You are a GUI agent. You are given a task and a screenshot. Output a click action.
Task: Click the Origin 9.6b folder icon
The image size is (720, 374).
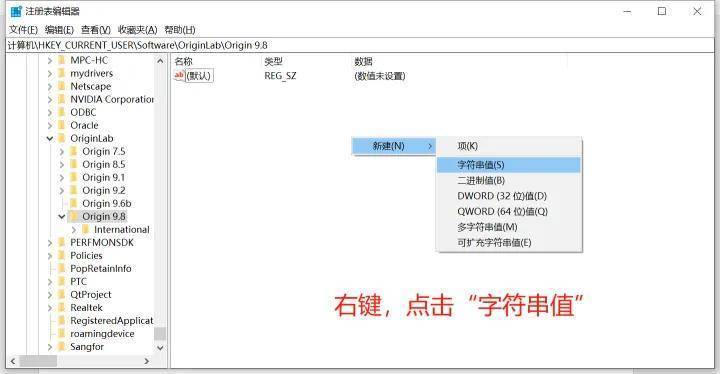(74, 204)
